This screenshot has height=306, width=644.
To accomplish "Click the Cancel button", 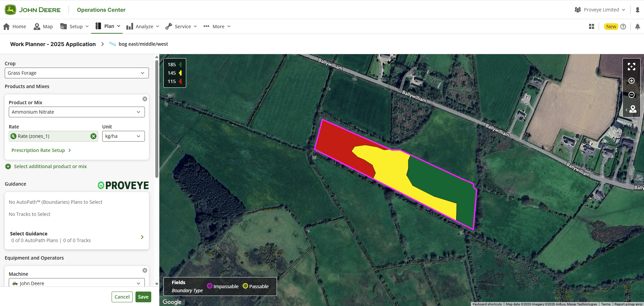I will click(x=122, y=297).
